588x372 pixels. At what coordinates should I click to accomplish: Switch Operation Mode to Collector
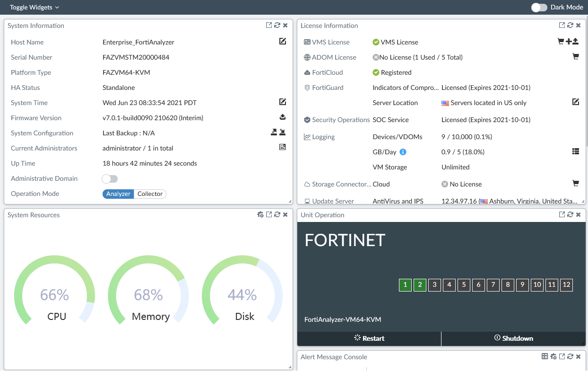(x=150, y=194)
